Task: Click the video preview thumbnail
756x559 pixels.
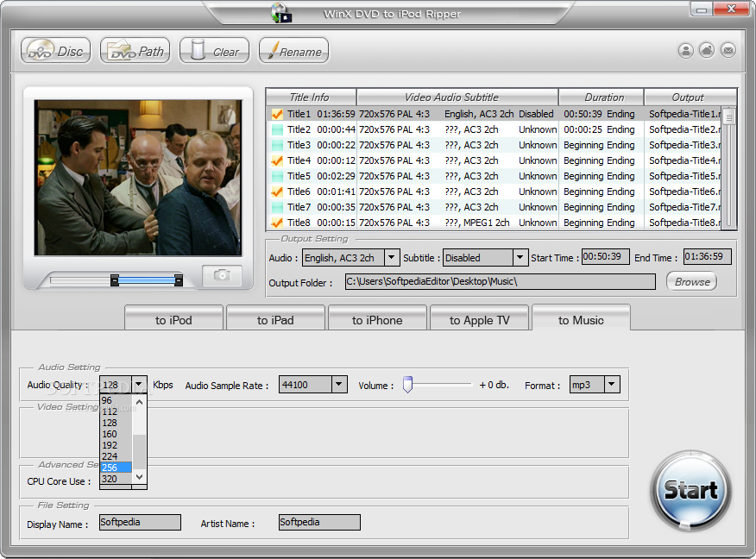Action: point(138,178)
